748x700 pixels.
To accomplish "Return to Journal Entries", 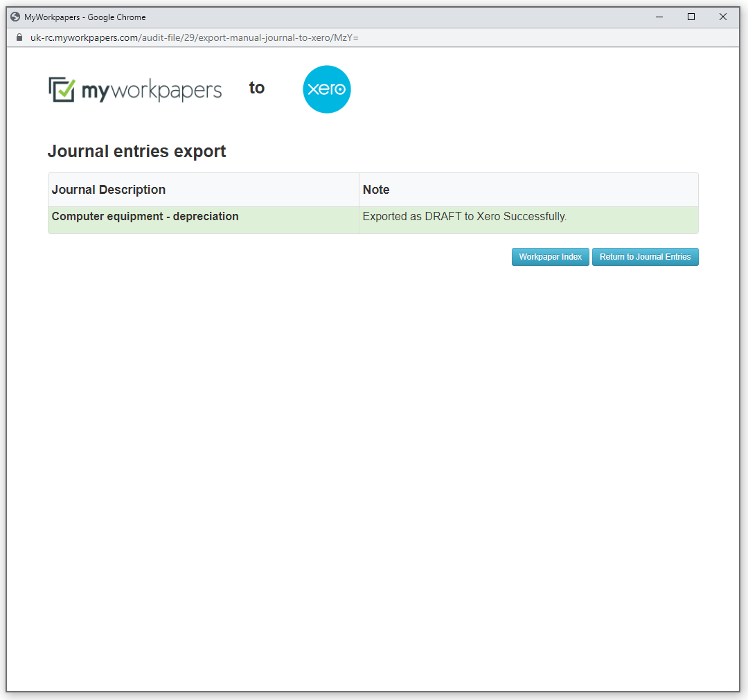I will [x=645, y=256].
